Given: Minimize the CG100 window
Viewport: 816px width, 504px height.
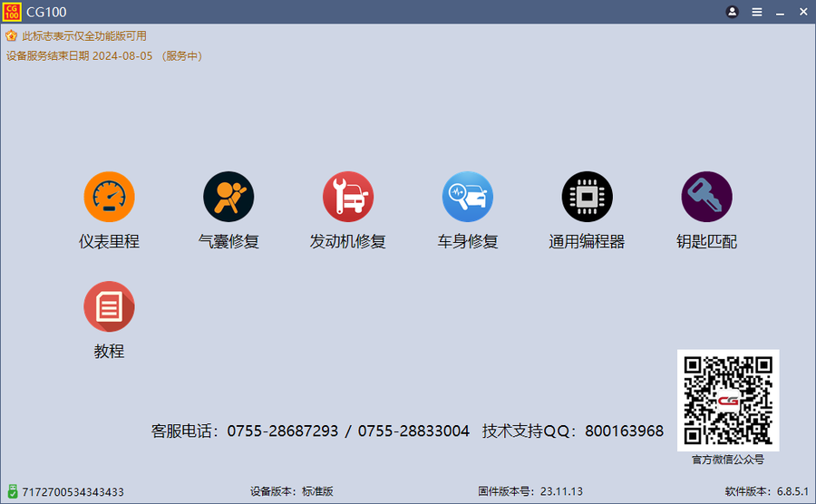Looking at the screenshot, I should (x=780, y=12).
